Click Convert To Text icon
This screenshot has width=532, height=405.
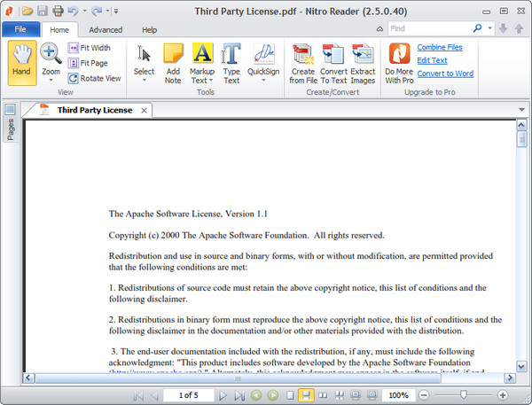pos(333,62)
